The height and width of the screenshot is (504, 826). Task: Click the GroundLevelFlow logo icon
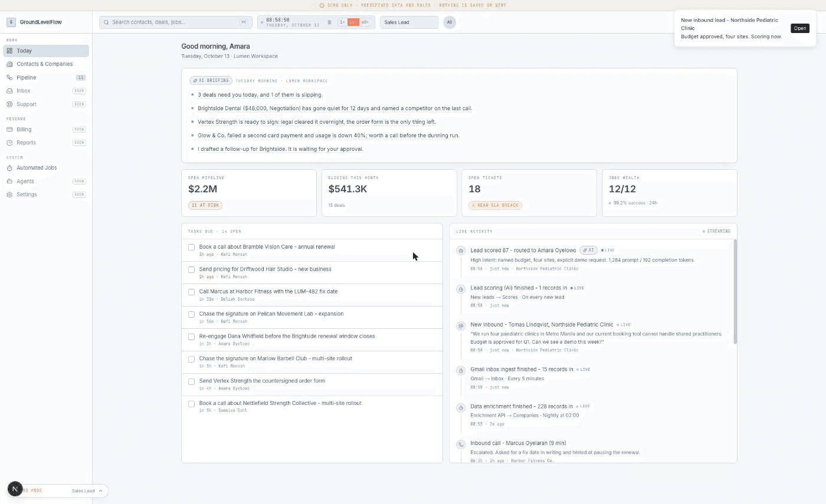click(11, 22)
